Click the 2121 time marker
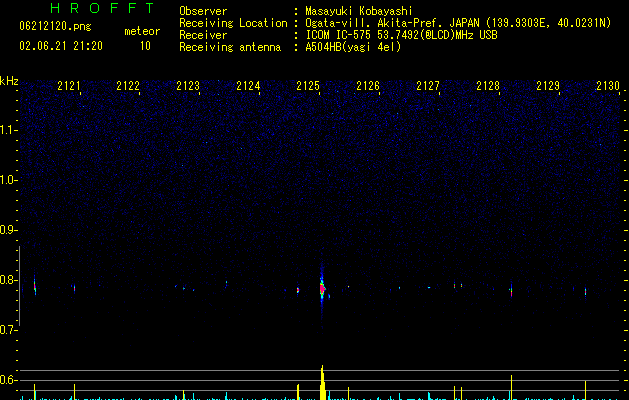Image resolution: width=629 pixels, height=400 pixels. point(69,85)
